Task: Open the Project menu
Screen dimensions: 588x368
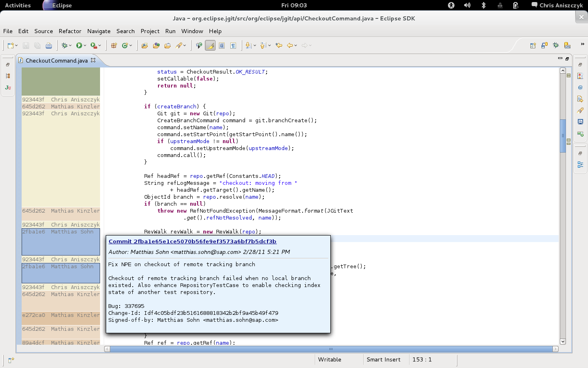Action: (150, 31)
